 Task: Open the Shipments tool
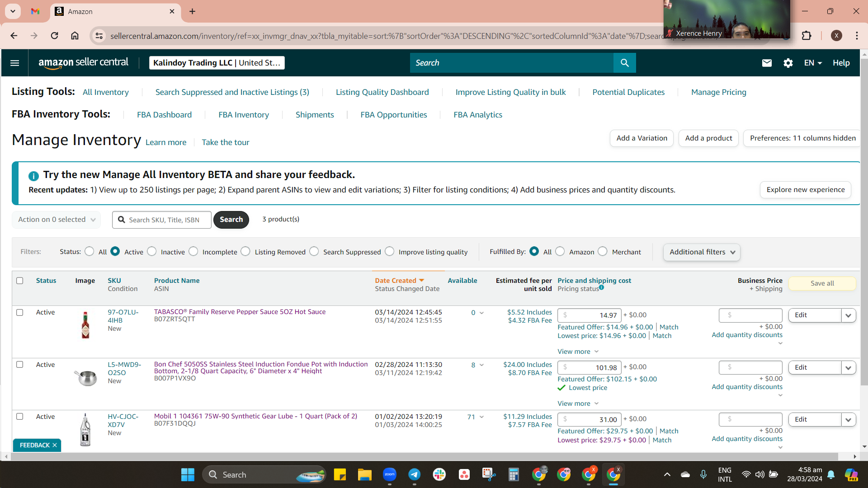(x=315, y=115)
